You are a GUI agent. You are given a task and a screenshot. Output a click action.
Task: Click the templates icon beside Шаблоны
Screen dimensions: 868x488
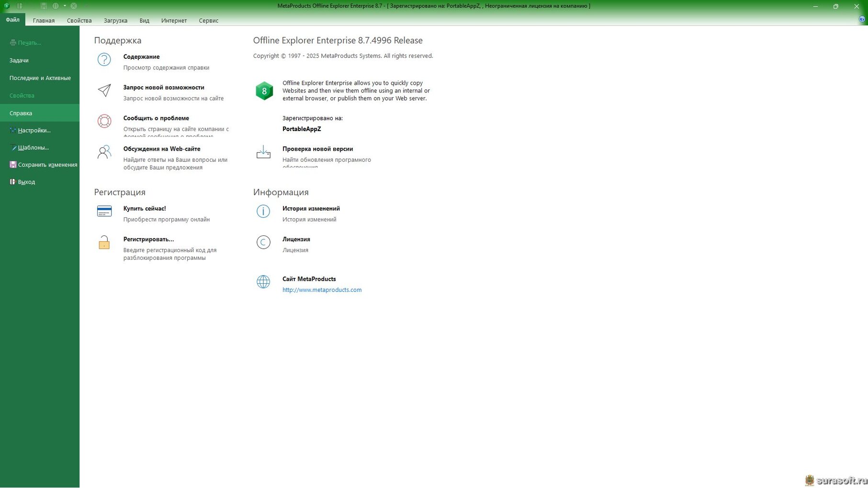click(x=13, y=147)
